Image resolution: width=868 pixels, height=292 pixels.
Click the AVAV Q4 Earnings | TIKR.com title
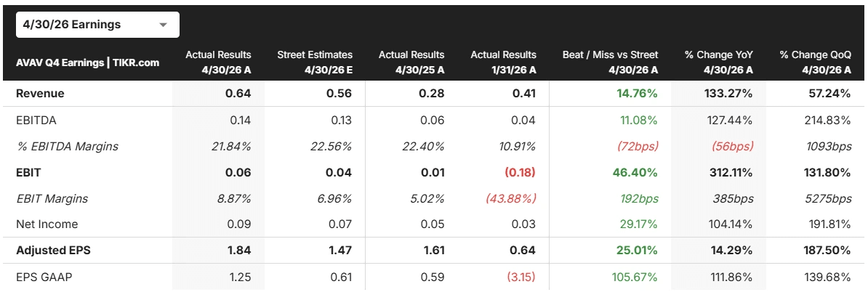[x=87, y=62]
